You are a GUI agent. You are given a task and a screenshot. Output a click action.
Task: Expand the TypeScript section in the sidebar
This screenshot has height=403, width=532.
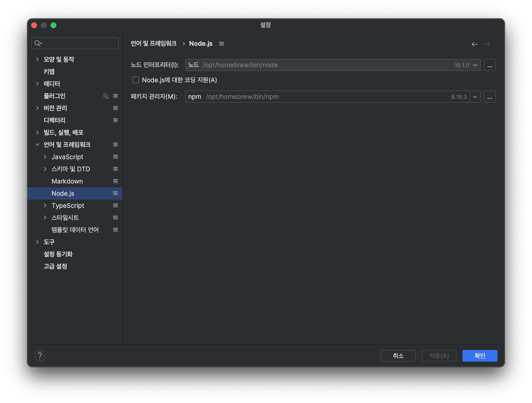click(x=45, y=205)
